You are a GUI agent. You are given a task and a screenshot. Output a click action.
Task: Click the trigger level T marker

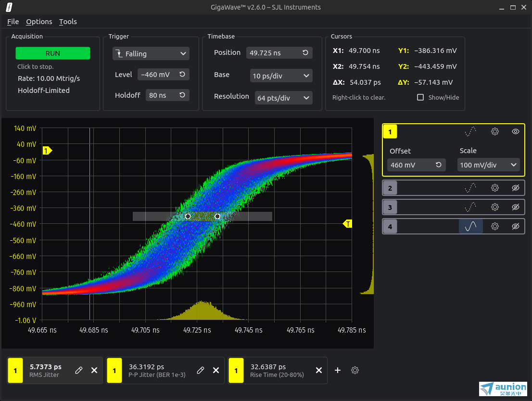tap(348, 224)
